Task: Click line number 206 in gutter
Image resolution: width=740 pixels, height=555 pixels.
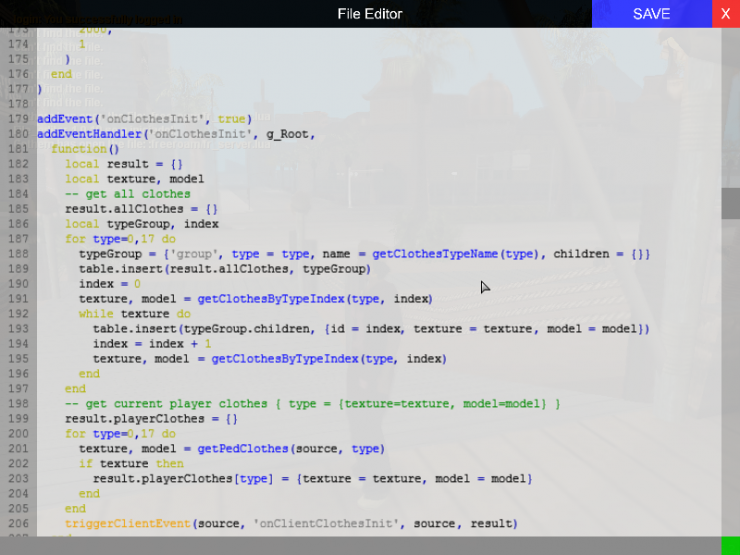Action: 18,524
